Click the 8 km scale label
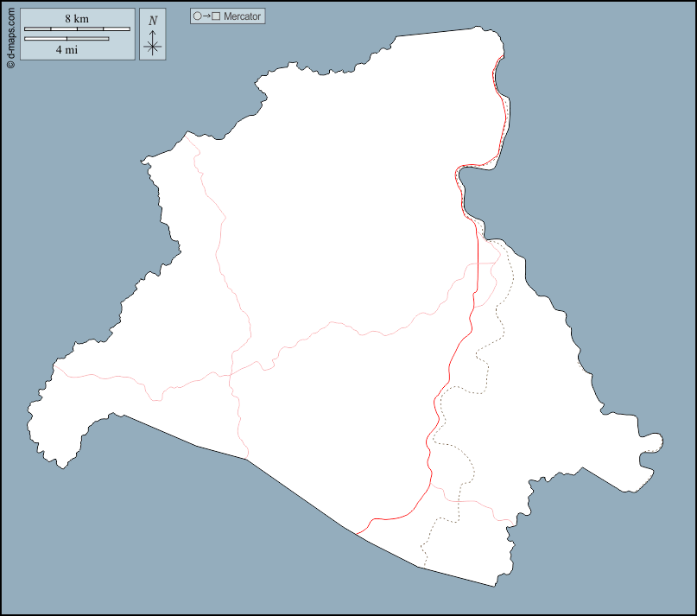 [77, 19]
